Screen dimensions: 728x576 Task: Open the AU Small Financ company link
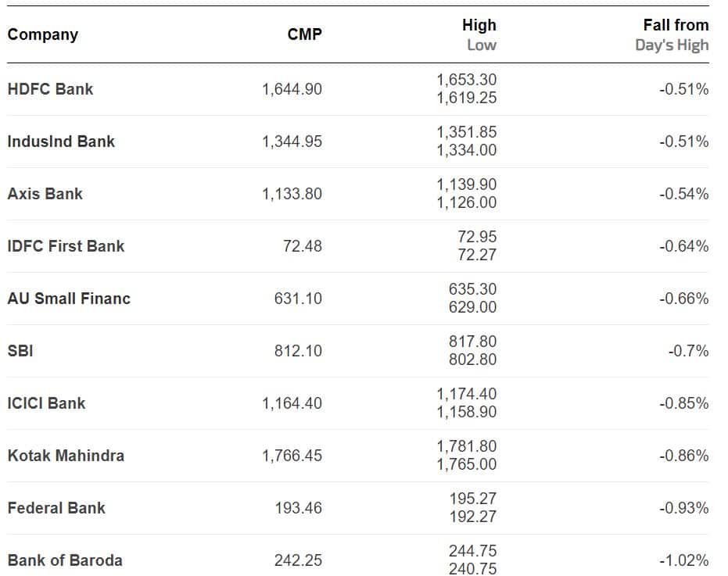[x=69, y=299]
